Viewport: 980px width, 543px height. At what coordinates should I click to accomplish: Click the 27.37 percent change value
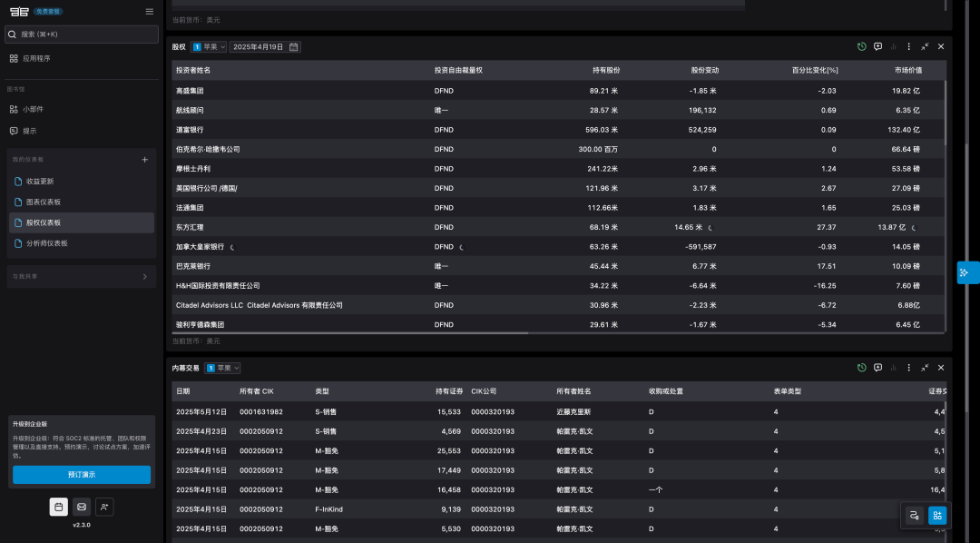pos(827,227)
